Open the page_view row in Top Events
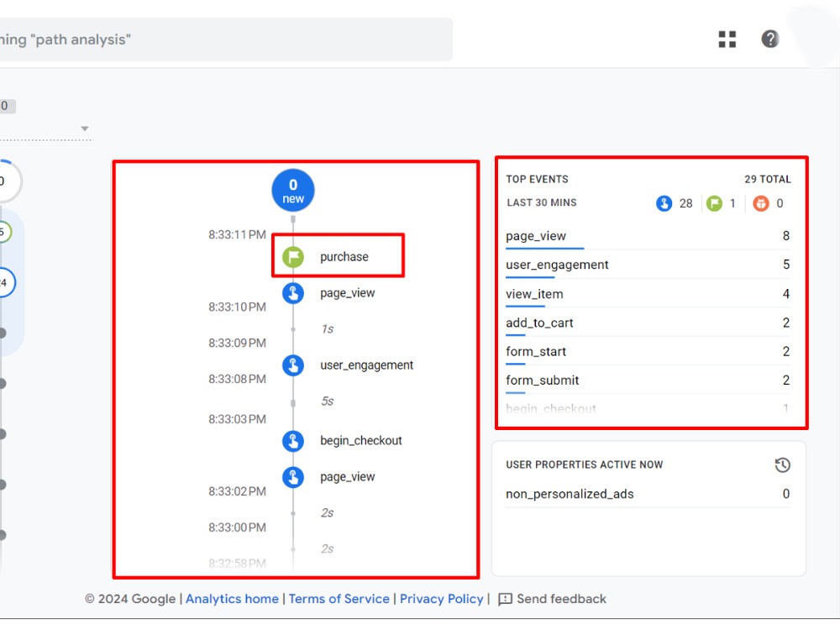840x630 pixels. (648, 236)
